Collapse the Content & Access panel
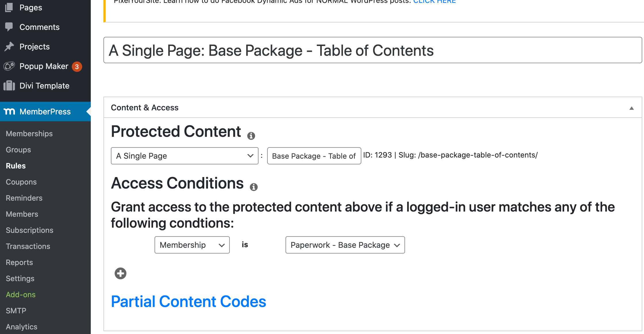 tap(631, 108)
